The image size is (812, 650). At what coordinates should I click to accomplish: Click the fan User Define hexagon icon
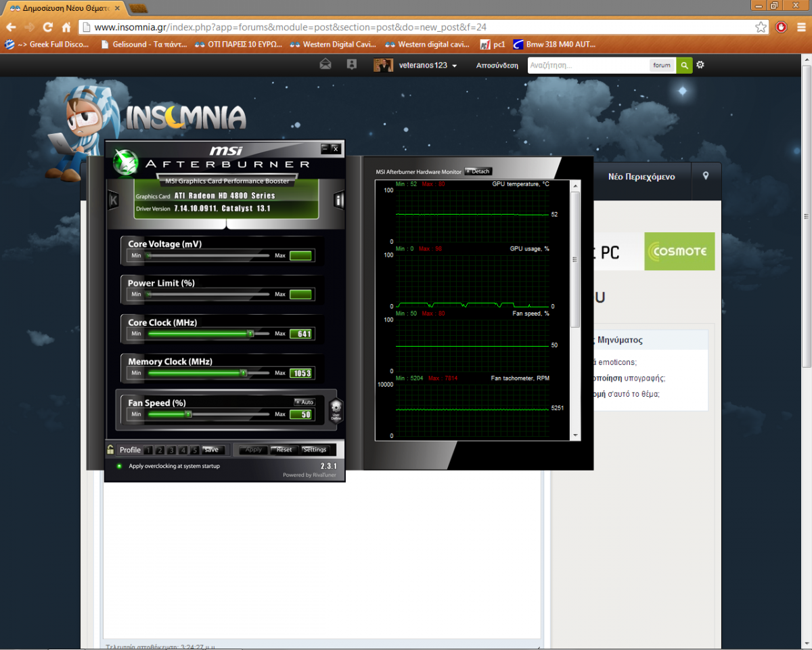(336, 410)
